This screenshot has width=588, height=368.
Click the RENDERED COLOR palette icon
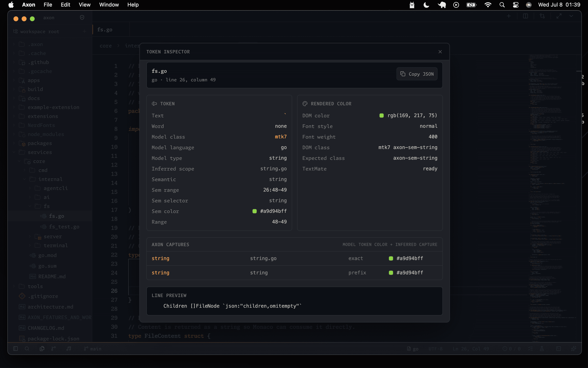pos(305,104)
